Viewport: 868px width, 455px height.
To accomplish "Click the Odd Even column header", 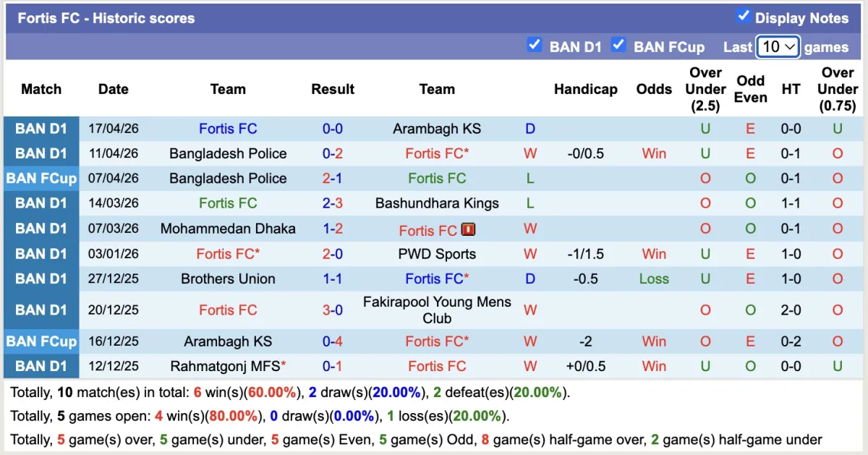I will (750, 89).
